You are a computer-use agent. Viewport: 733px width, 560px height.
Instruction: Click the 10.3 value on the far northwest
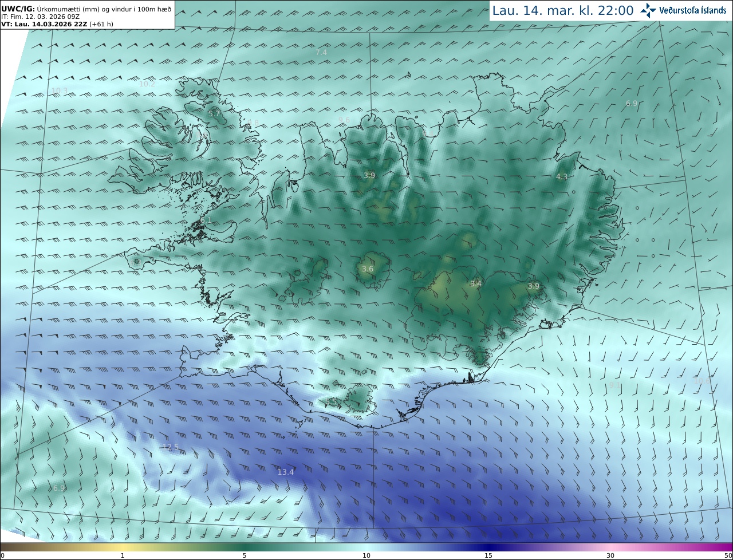click(60, 90)
